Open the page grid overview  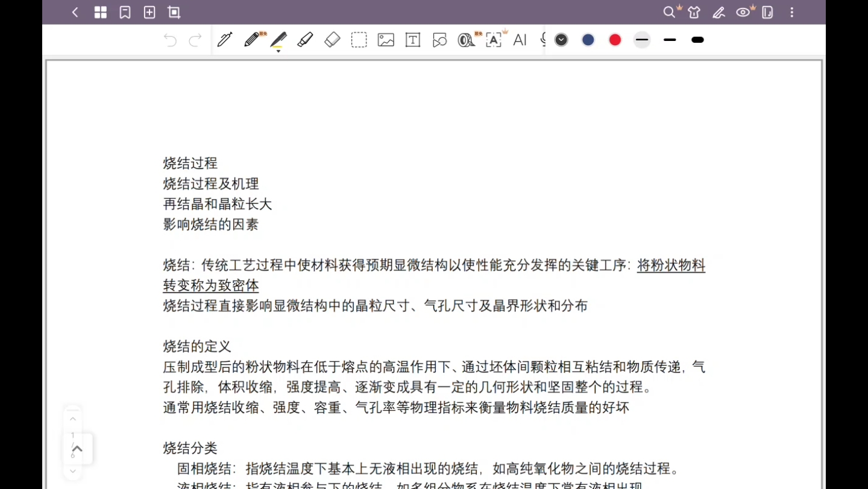(101, 12)
